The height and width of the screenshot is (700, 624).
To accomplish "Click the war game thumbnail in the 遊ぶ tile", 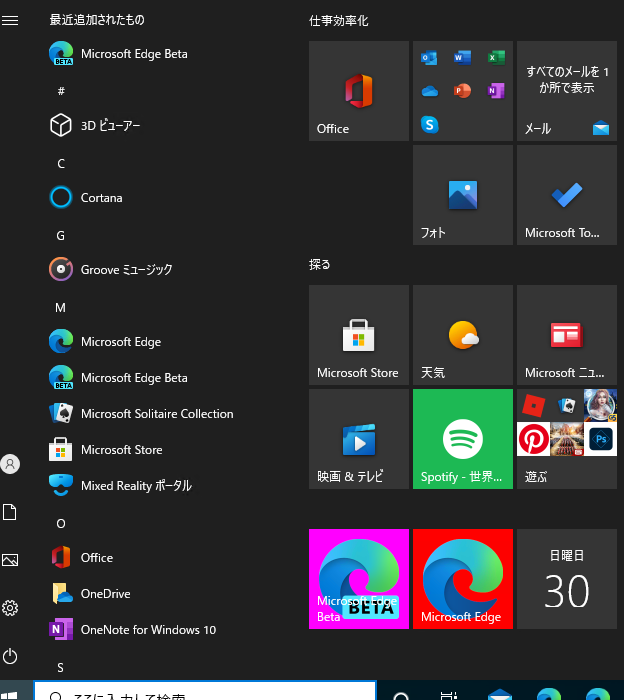I will pyautogui.click(x=567, y=439).
